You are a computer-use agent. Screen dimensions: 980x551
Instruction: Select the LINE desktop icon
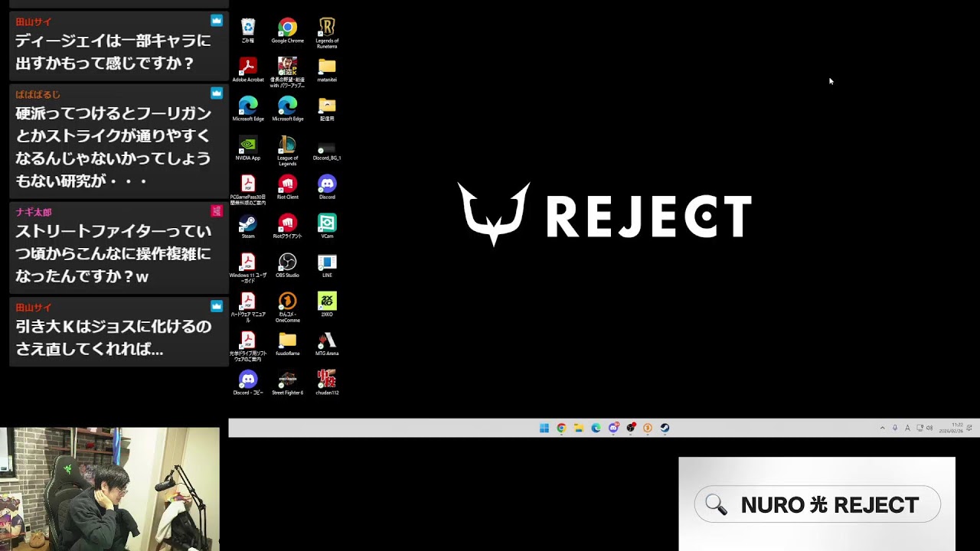[x=327, y=265]
